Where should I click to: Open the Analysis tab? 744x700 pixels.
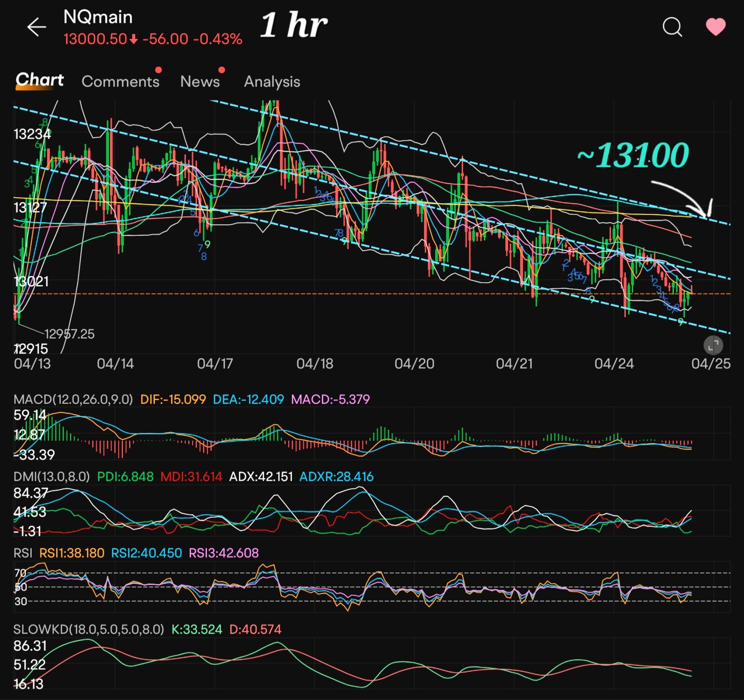pos(272,82)
